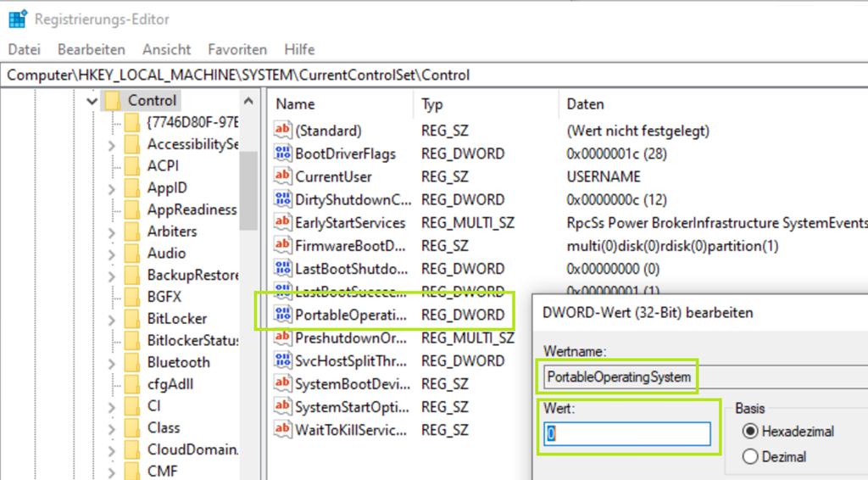Click the Registry Editor app icon
Screen dimensions: 868x480
[x=17, y=19]
